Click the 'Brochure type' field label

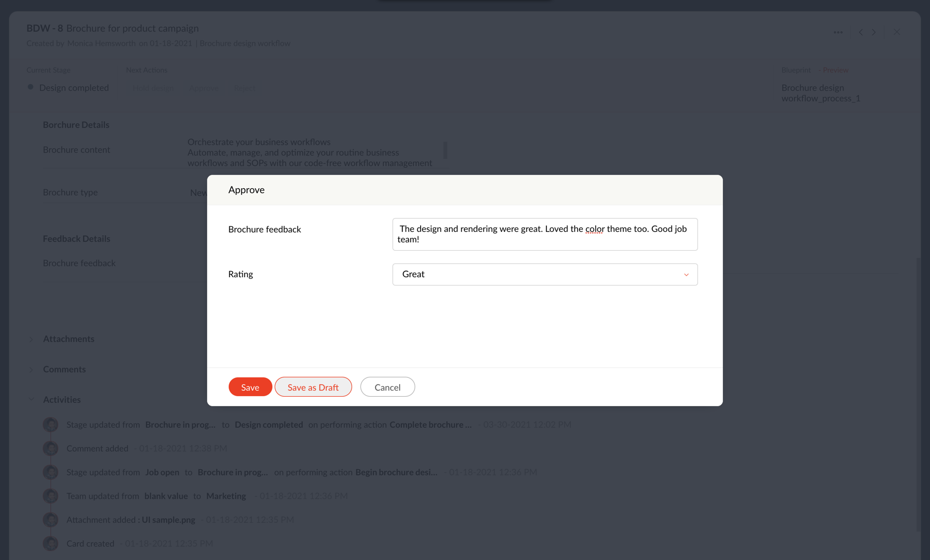(x=70, y=193)
